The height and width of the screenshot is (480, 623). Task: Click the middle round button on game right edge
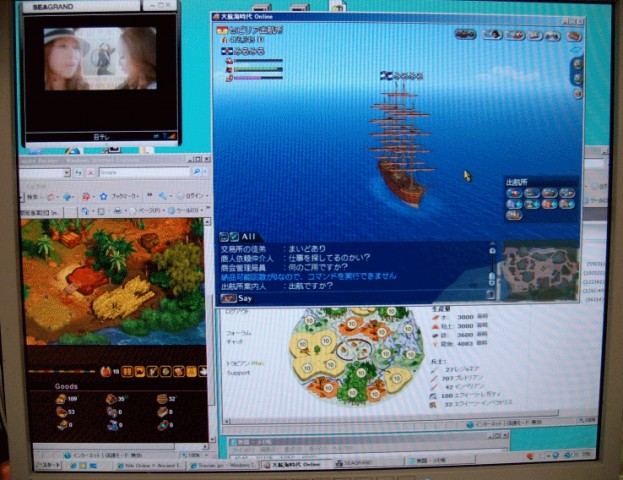pyautogui.click(x=578, y=79)
